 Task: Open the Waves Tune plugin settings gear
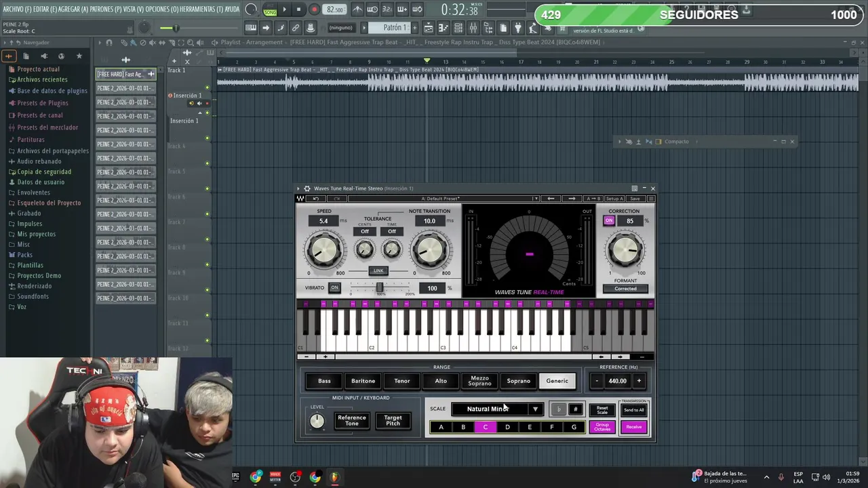(307, 188)
